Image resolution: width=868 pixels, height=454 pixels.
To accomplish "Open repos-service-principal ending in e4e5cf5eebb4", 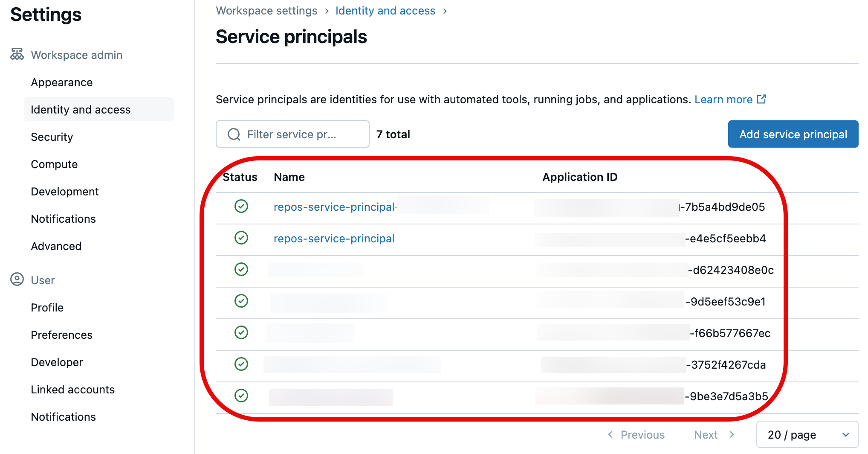I will pos(334,239).
